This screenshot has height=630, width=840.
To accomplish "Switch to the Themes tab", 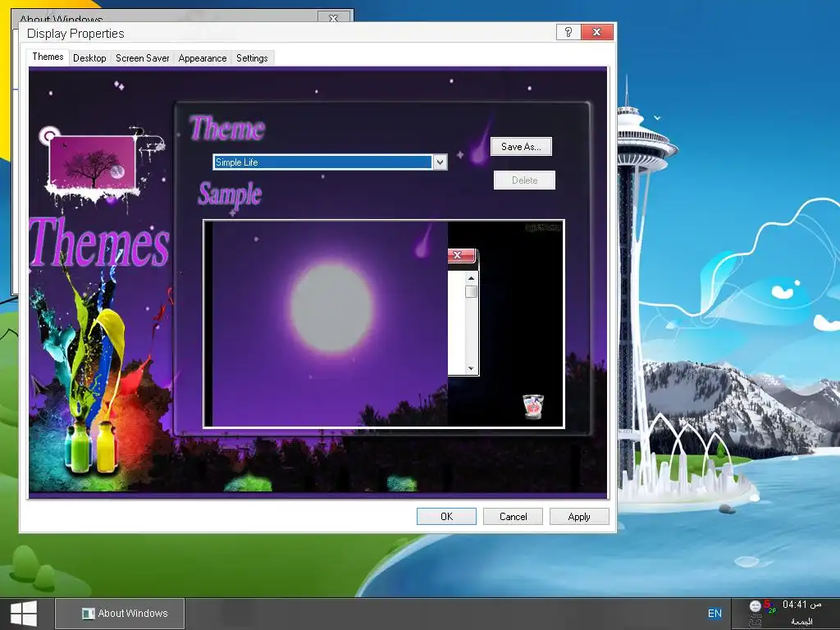I will point(48,57).
